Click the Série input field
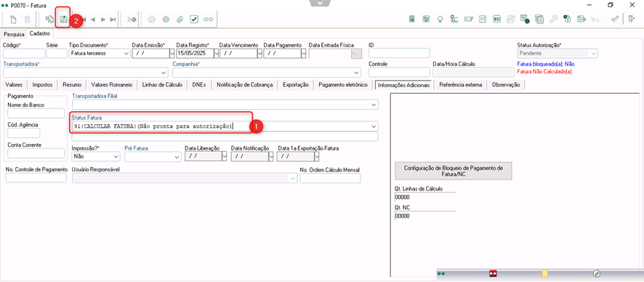This screenshot has width=644, height=282. [57, 54]
